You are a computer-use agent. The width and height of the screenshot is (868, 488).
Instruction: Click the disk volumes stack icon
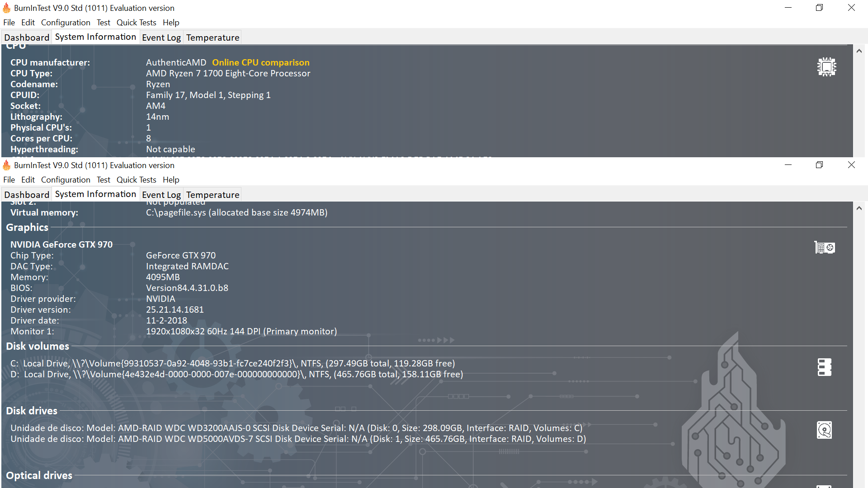825,367
